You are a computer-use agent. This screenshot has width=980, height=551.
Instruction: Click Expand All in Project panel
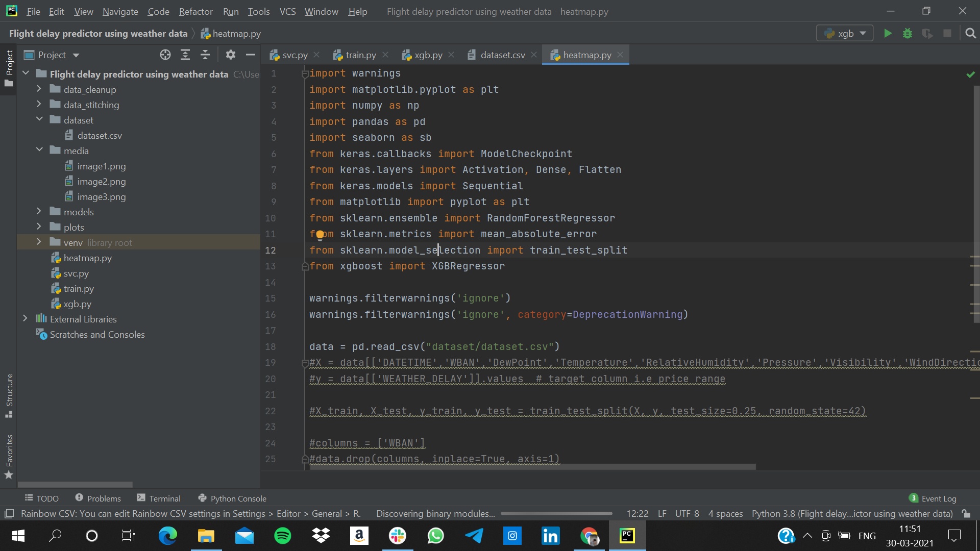(x=185, y=55)
